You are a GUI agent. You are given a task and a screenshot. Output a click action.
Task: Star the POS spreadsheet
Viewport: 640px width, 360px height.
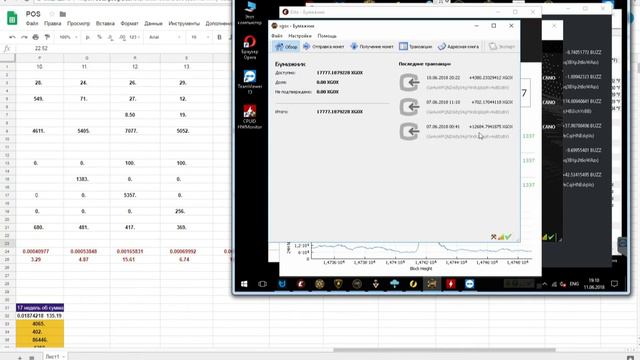coord(52,14)
